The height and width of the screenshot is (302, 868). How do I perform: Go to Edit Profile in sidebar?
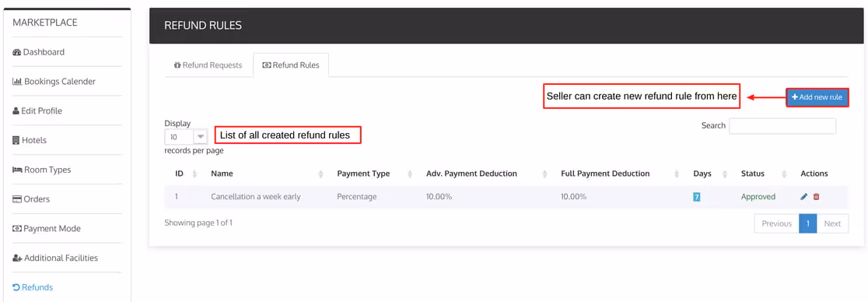[37, 111]
